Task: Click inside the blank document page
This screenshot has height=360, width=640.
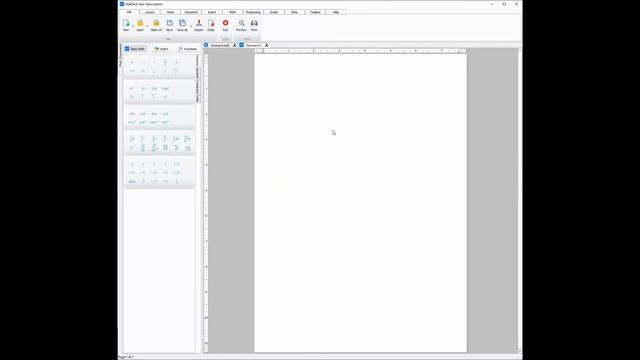Action: (x=360, y=203)
